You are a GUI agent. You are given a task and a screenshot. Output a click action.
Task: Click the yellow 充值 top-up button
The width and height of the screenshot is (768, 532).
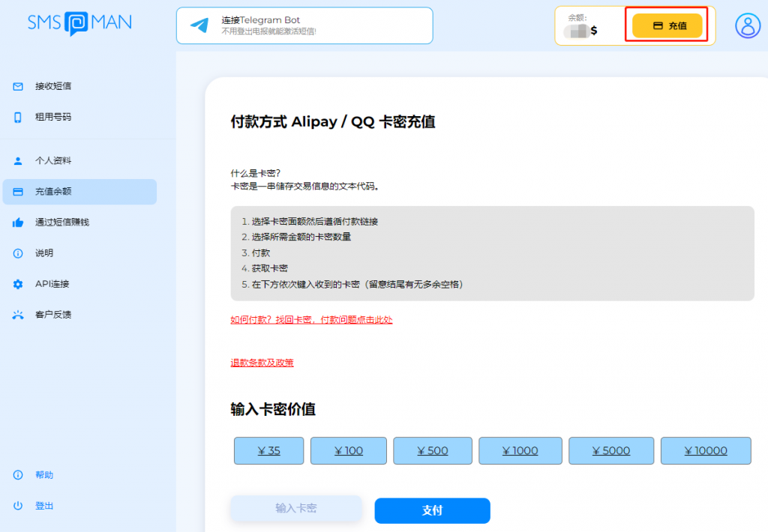(667, 25)
